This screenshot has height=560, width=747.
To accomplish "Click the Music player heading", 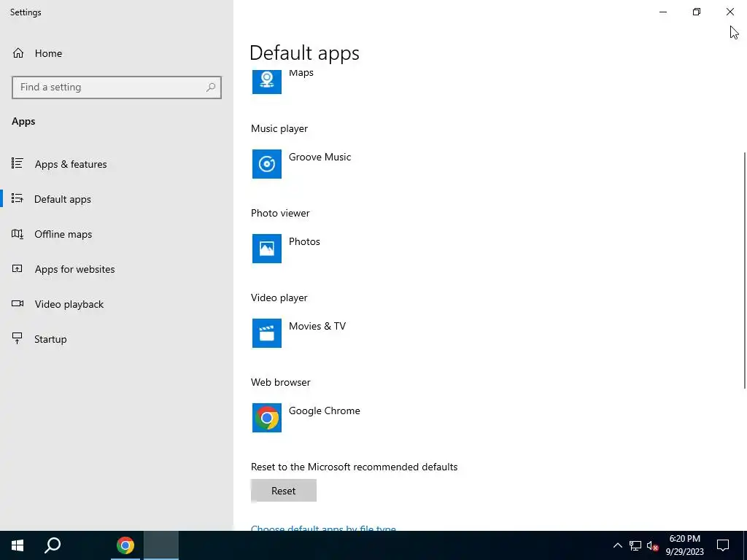I will pos(279,128).
